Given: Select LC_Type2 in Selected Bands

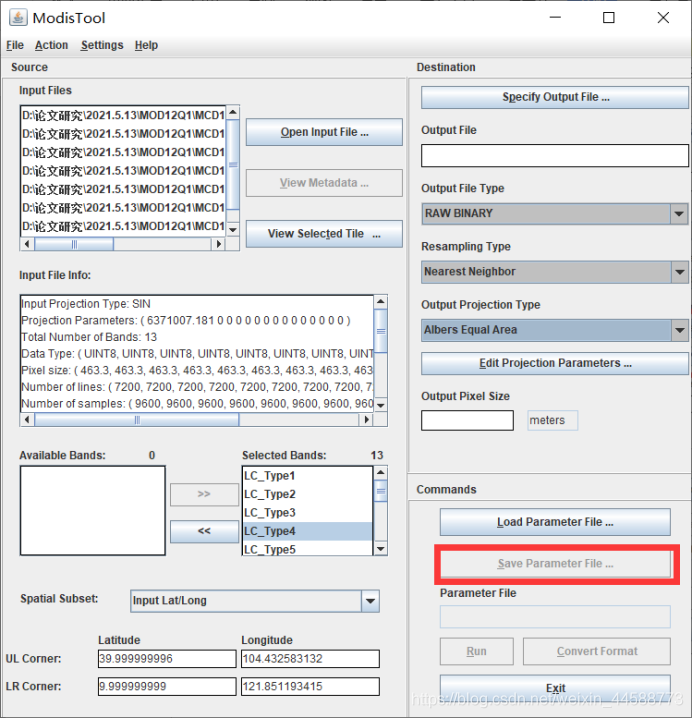Looking at the screenshot, I should point(308,495).
